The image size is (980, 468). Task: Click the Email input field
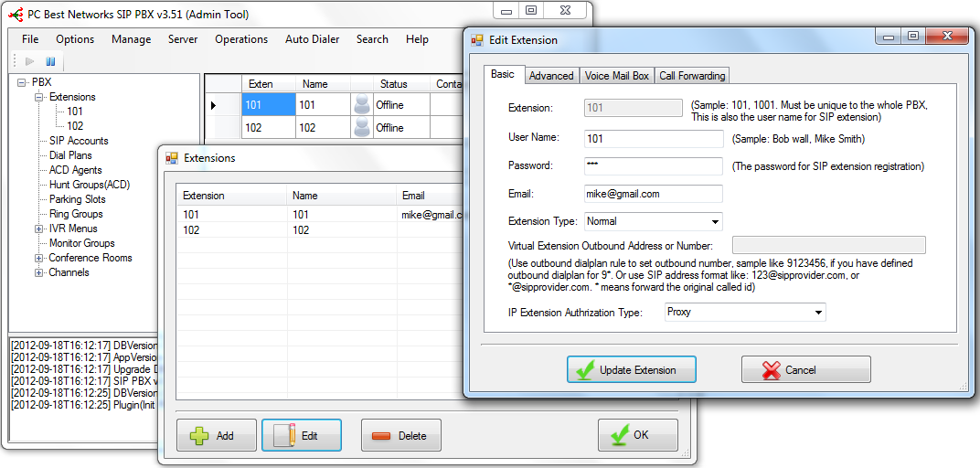point(653,194)
